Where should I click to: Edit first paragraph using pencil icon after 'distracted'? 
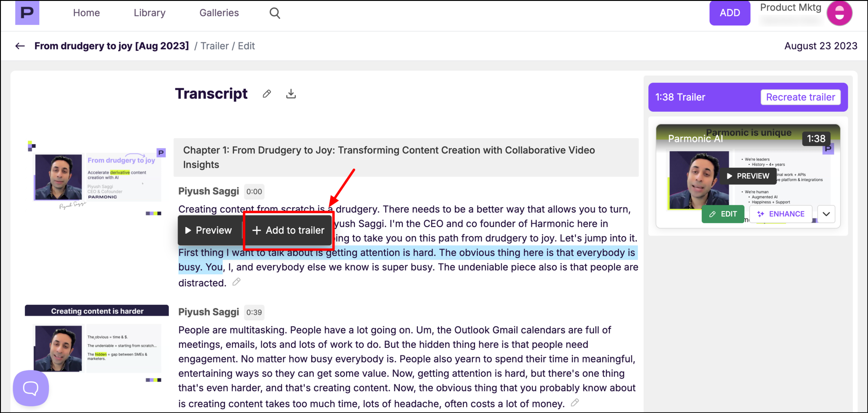[237, 282]
